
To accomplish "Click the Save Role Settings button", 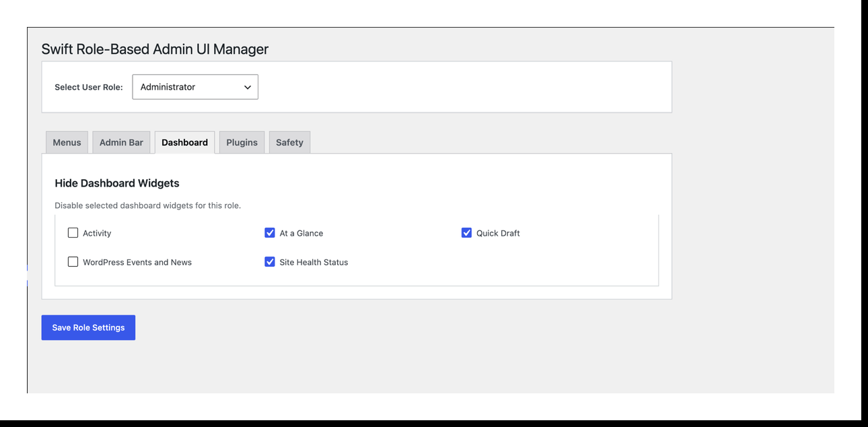I will pyautogui.click(x=88, y=327).
